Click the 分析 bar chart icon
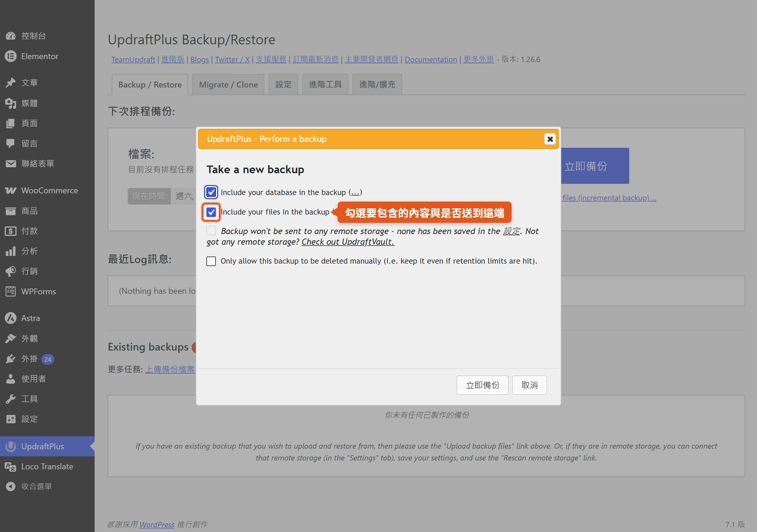 tap(11, 251)
